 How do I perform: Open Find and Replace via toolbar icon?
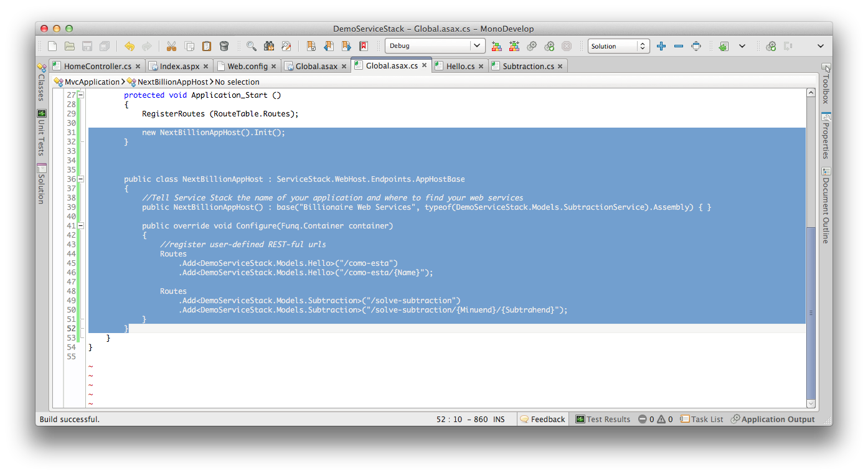[x=286, y=45]
